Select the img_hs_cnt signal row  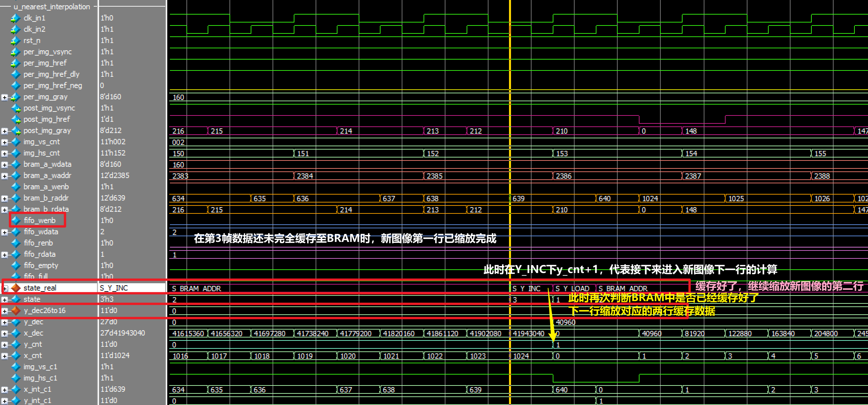click(41, 153)
